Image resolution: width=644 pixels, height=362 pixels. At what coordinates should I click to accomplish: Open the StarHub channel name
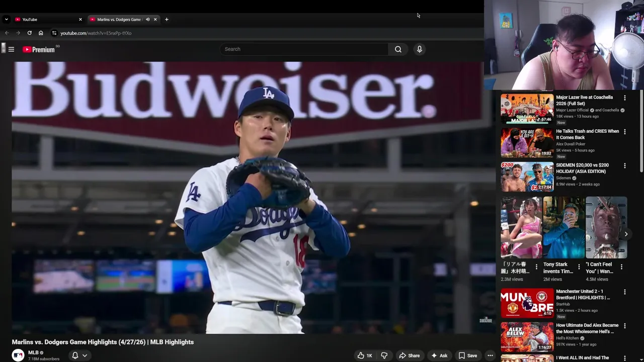point(563,304)
